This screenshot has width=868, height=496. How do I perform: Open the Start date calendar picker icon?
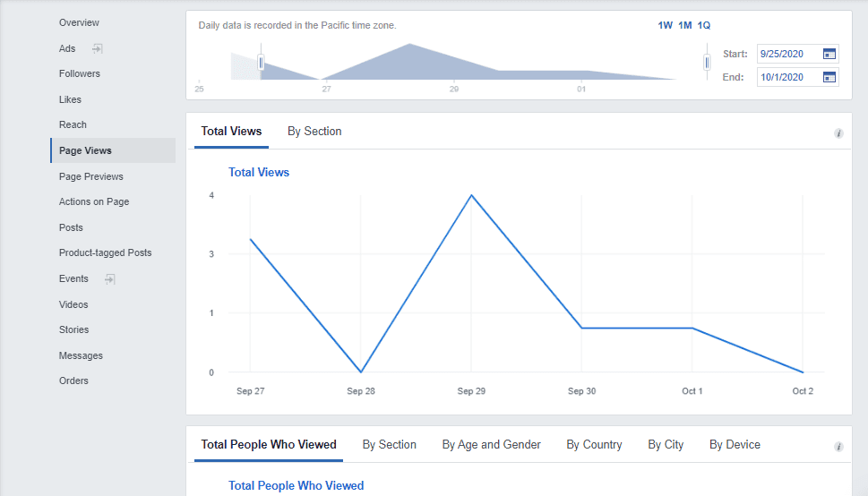[x=829, y=54]
